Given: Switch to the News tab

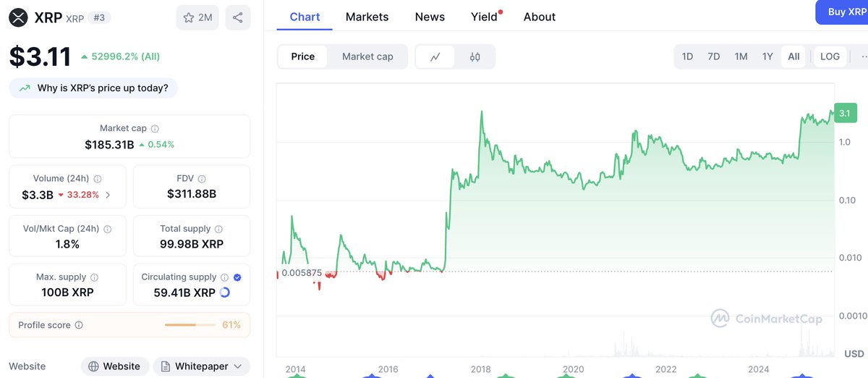Looking at the screenshot, I should [x=430, y=17].
